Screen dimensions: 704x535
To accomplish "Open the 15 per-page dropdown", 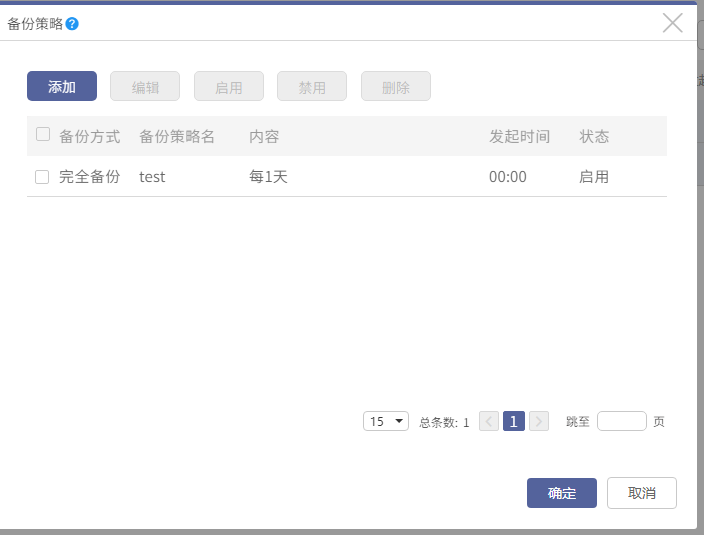I will coord(386,421).
